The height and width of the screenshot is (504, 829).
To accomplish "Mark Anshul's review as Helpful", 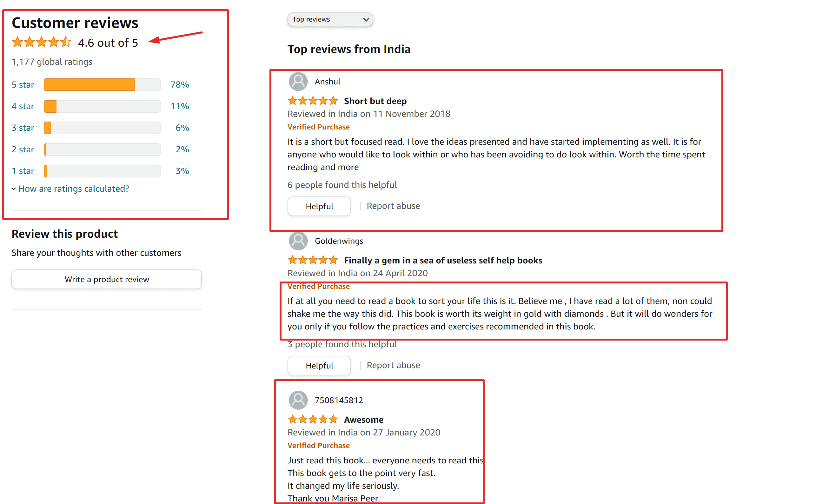I will [319, 206].
